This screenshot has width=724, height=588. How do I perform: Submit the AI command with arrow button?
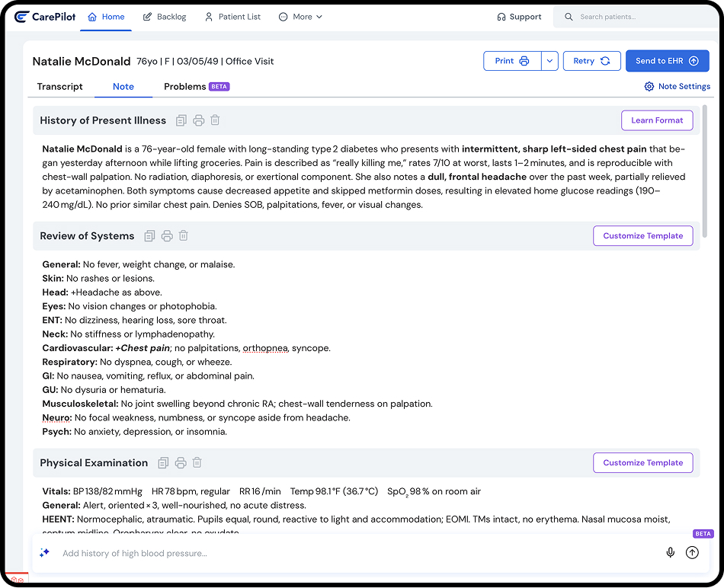coord(692,552)
